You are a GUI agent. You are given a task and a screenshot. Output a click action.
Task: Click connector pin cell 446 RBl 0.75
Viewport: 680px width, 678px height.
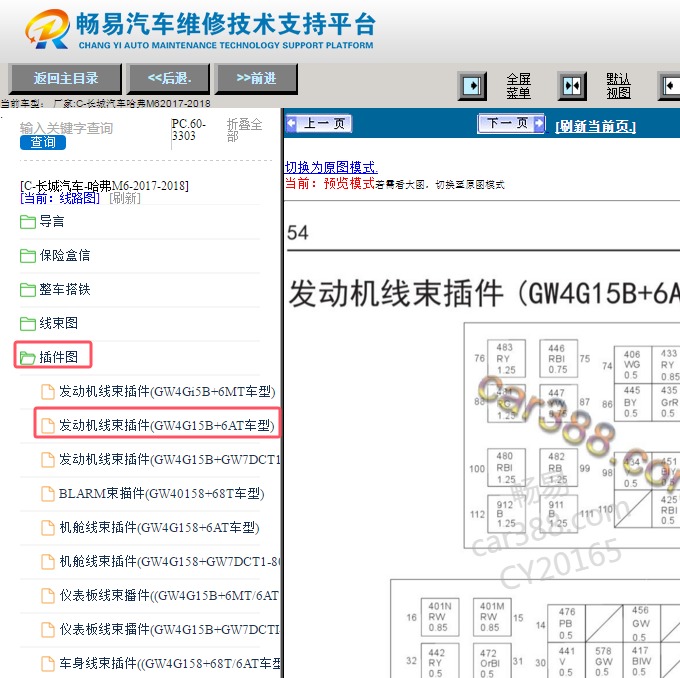tap(558, 359)
